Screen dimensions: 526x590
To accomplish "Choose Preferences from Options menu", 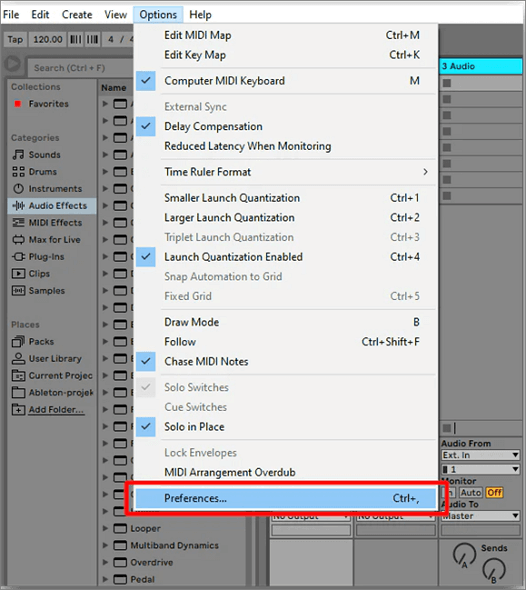I will 286,498.
